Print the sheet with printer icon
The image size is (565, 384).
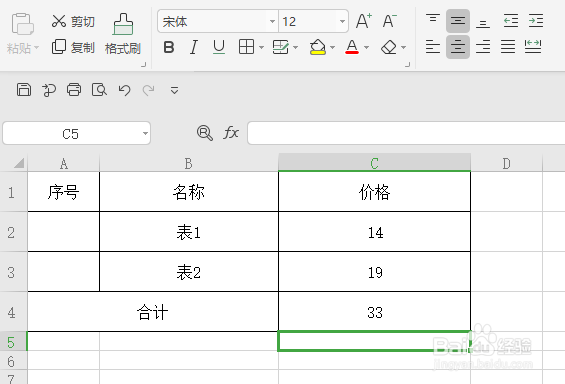(74, 90)
